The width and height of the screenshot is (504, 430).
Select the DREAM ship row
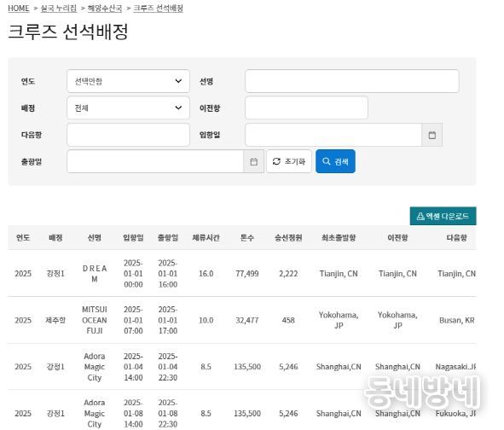pos(242,273)
